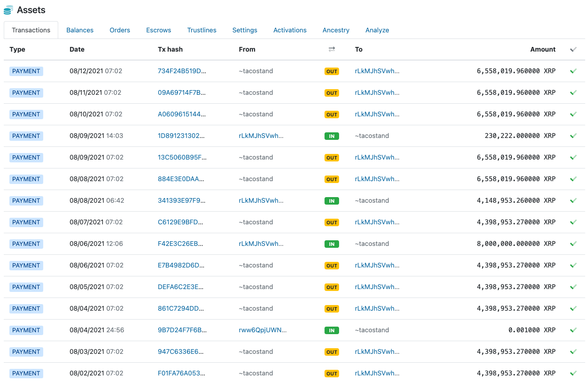Screen dimensions: 588x382
Task: Open the Escrows tab
Action: tap(159, 30)
